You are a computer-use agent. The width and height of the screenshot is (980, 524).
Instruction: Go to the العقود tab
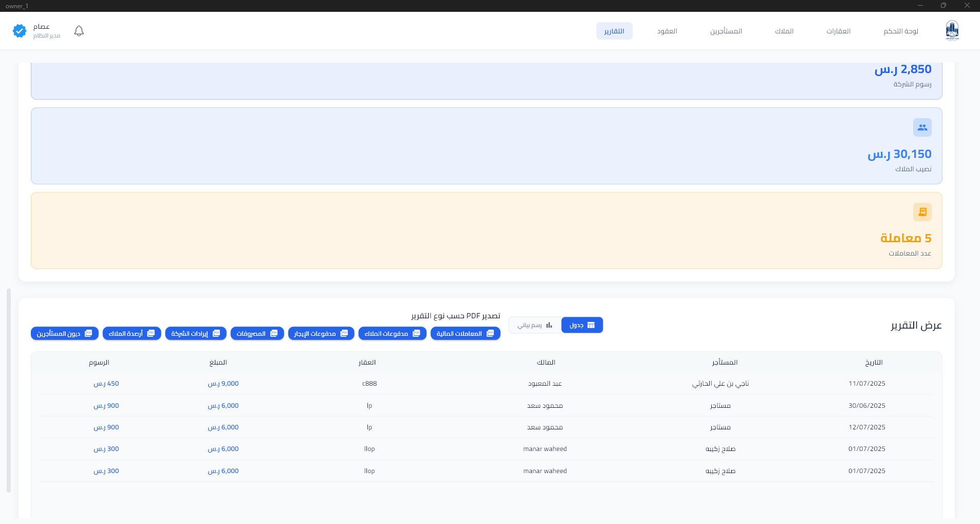(667, 31)
